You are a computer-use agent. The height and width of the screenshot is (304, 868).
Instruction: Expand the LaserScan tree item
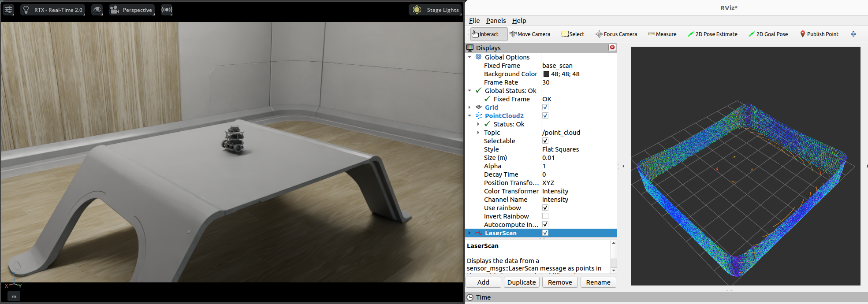469,233
